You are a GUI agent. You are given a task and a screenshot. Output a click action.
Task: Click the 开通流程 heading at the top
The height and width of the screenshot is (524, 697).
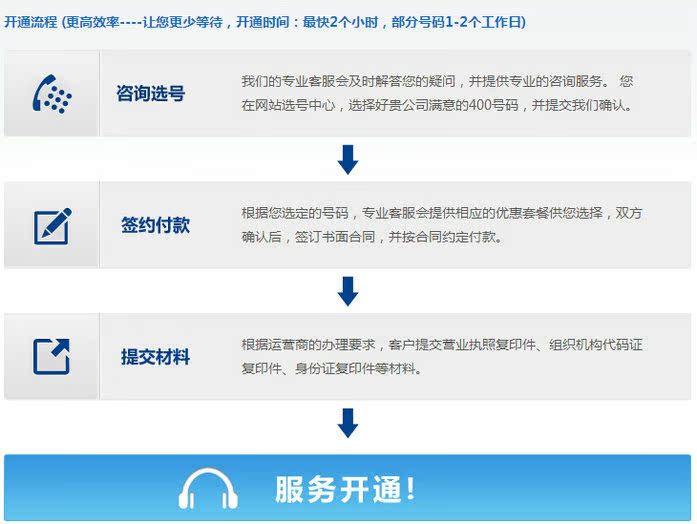[x=30, y=22]
